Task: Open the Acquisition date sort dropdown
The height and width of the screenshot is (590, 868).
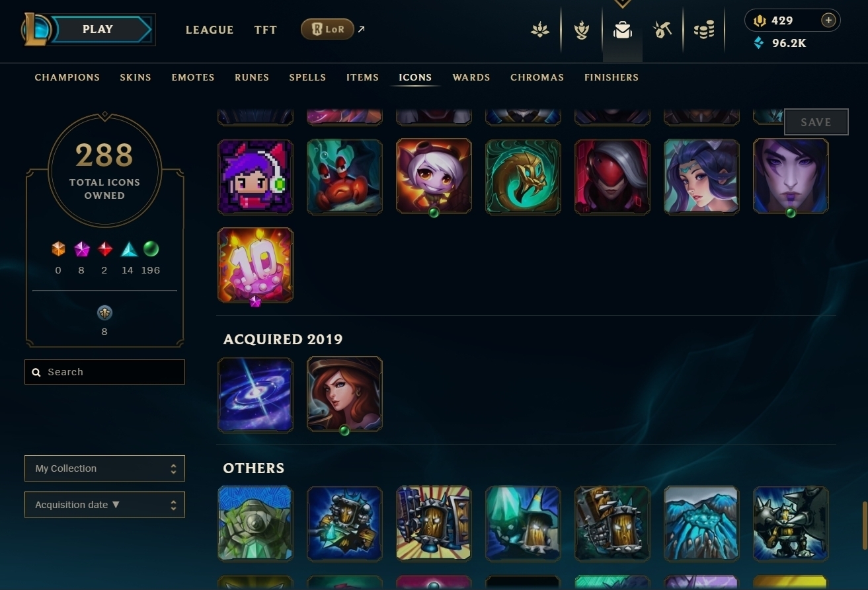Action: 104,505
